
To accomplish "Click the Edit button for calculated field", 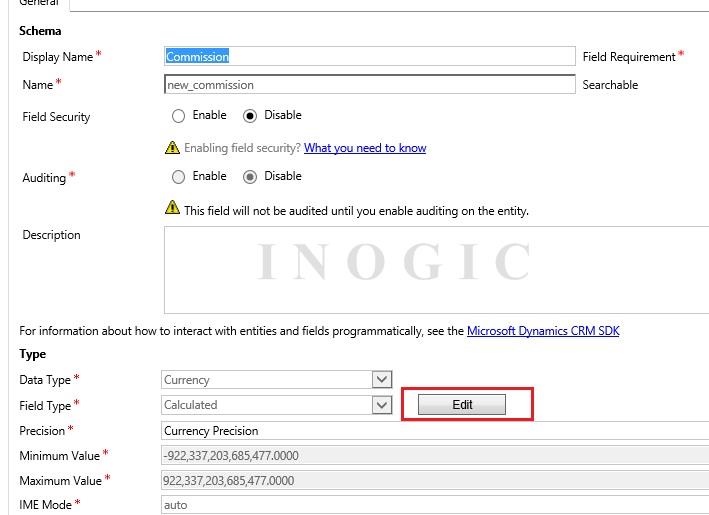I will [462, 404].
